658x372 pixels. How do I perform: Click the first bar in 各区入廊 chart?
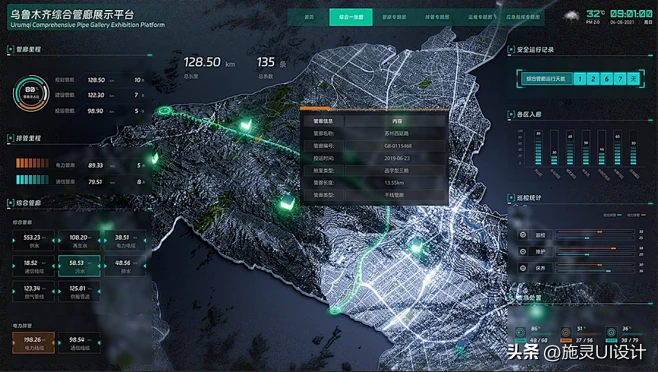click(538, 147)
